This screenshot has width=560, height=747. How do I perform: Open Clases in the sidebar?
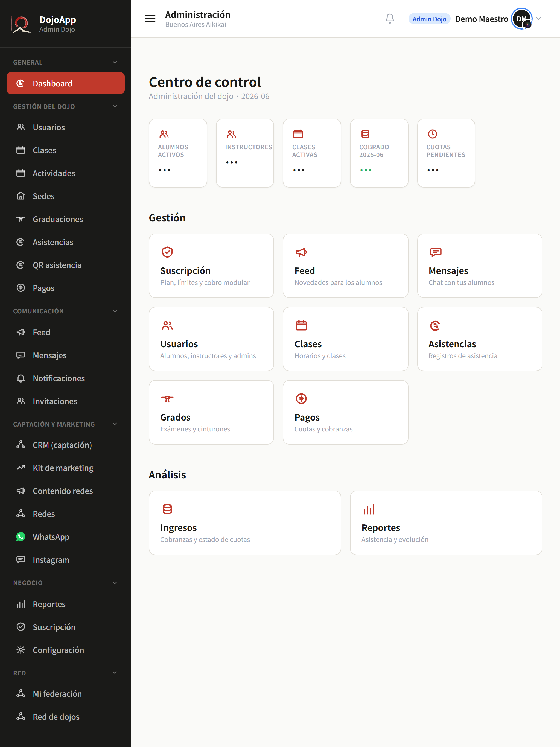click(66, 150)
